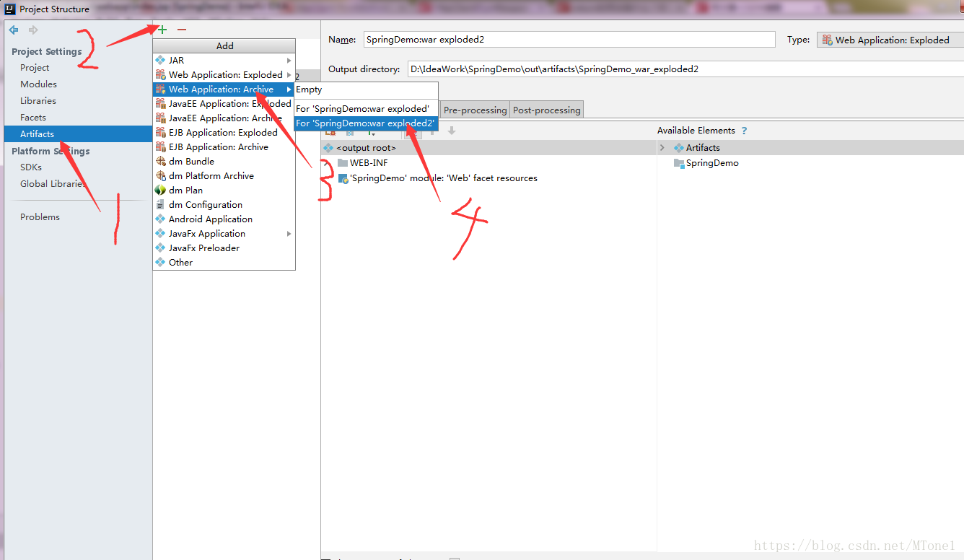Image resolution: width=964 pixels, height=560 pixels.
Task: Select the <output root> node
Action: tap(488, 147)
